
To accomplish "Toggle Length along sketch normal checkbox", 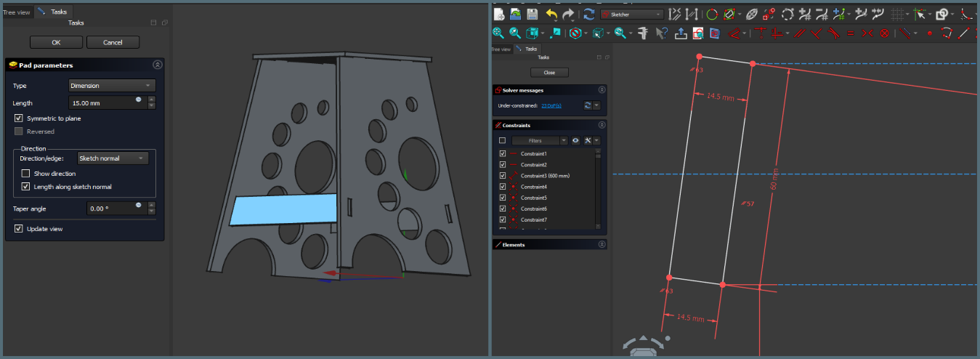I will click(x=26, y=187).
